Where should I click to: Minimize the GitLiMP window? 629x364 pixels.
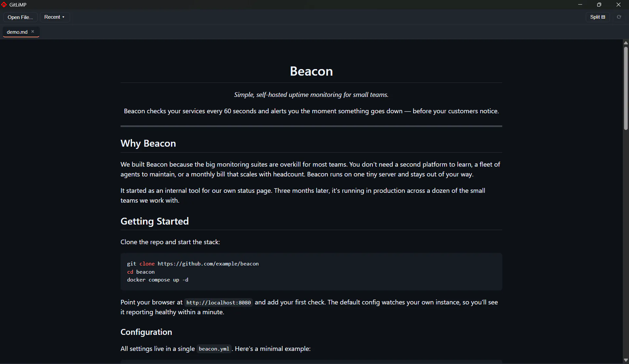pyautogui.click(x=580, y=5)
